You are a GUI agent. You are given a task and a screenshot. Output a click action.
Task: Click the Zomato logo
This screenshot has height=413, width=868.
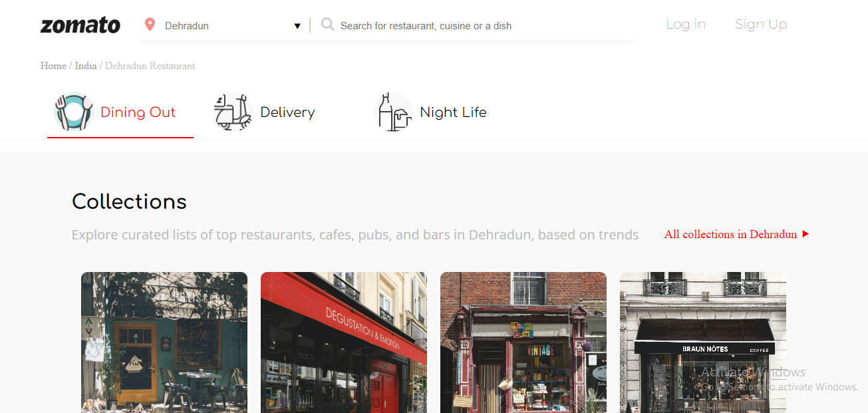(x=80, y=25)
